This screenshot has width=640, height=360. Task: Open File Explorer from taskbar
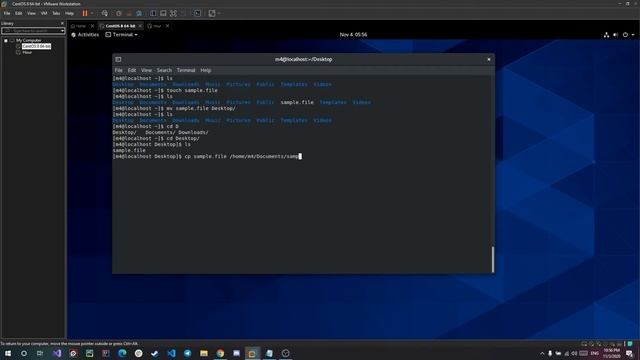click(204, 353)
